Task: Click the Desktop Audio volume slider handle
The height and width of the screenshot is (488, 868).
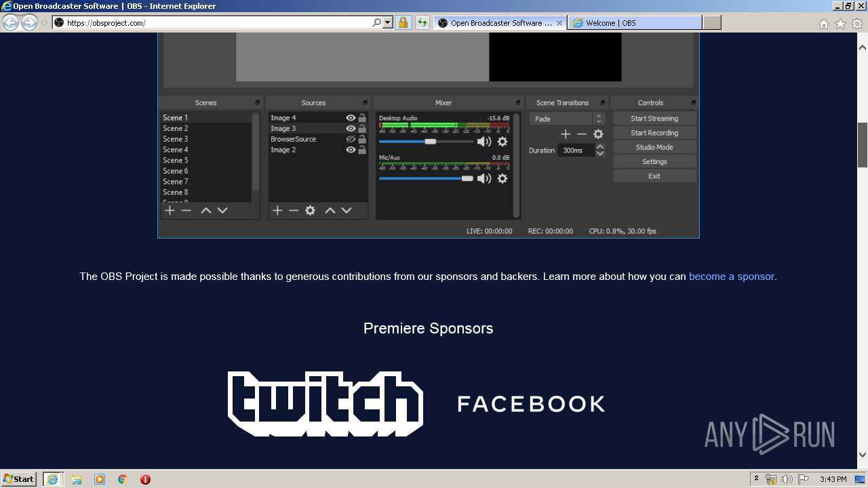Action: [430, 142]
